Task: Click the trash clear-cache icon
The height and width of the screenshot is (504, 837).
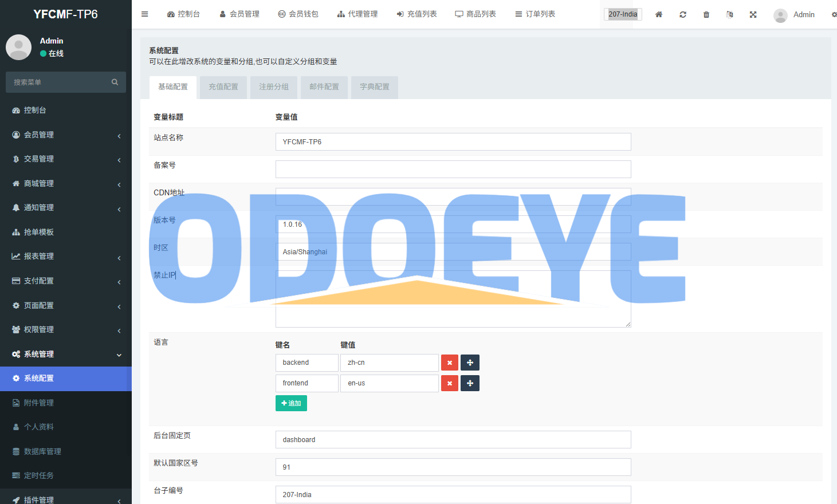Action: pyautogui.click(x=706, y=14)
